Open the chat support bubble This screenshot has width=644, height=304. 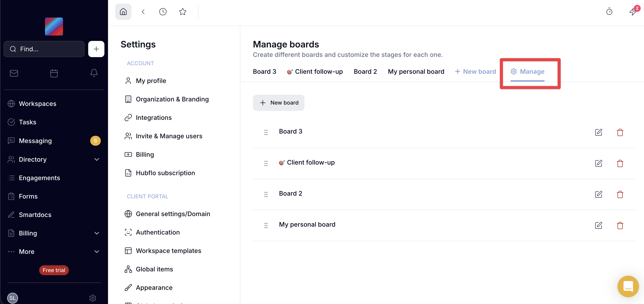tap(628, 286)
